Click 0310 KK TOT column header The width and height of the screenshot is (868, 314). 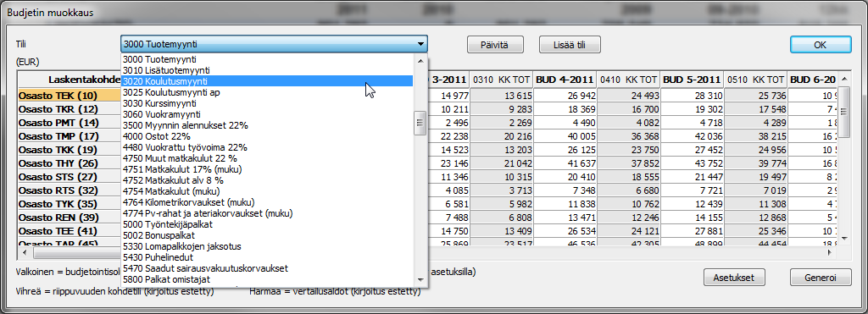(502, 80)
